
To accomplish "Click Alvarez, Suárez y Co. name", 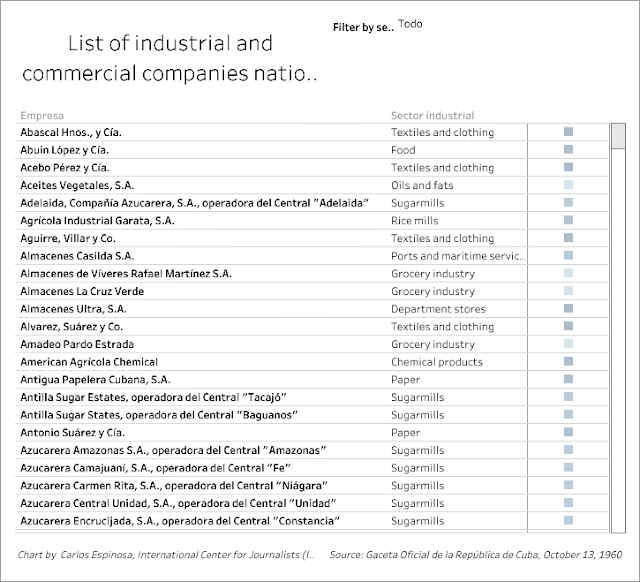I will pyautogui.click(x=71, y=327).
